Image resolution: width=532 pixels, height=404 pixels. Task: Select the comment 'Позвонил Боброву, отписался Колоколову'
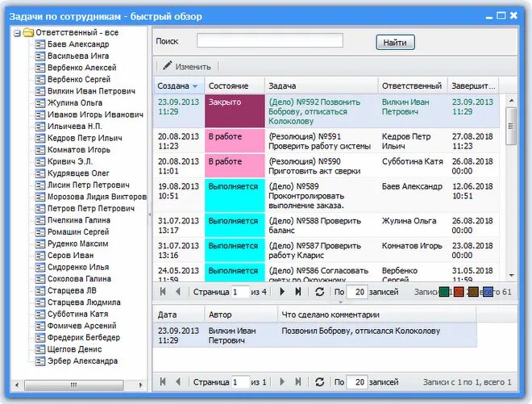pos(360,331)
